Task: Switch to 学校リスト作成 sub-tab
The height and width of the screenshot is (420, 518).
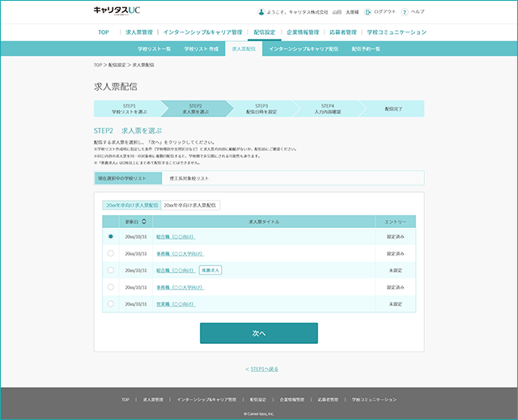Action: pyautogui.click(x=202, y=49)
